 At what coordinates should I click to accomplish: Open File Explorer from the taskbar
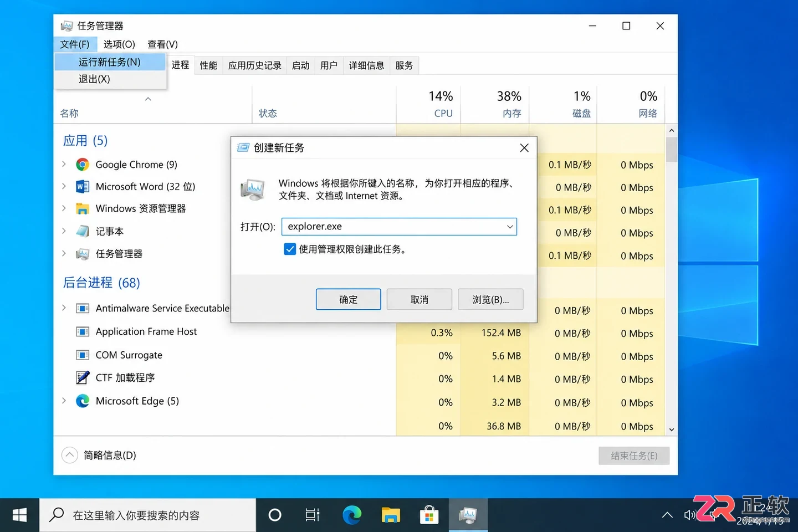391,515
